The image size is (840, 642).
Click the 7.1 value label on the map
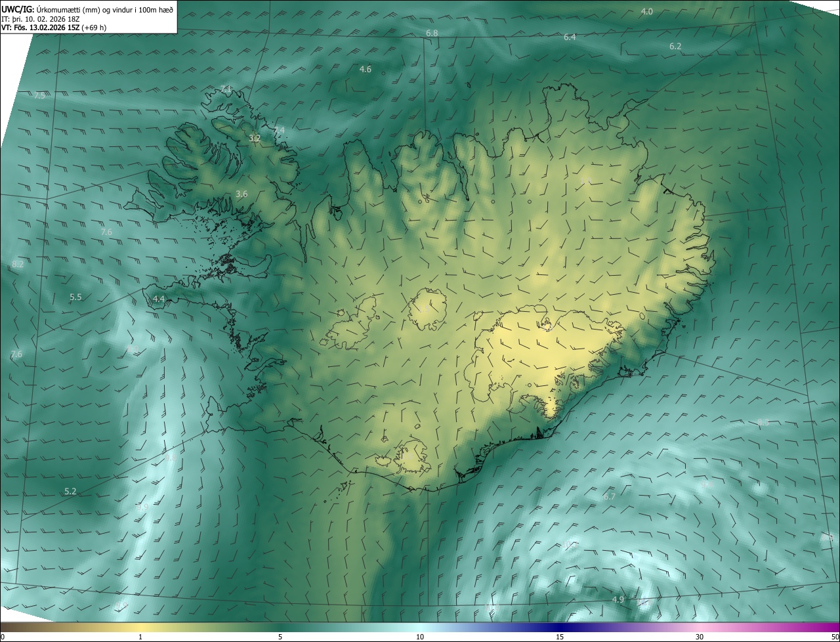click(x=226, y=88)
